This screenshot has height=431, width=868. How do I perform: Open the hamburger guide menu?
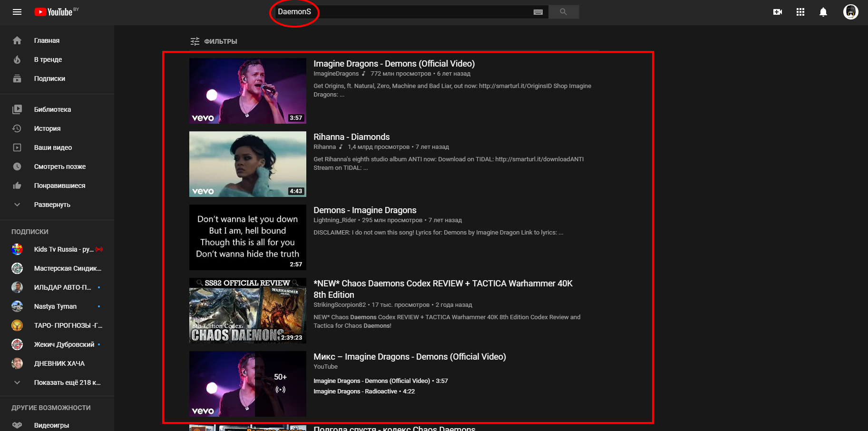[x=17, y=12]
